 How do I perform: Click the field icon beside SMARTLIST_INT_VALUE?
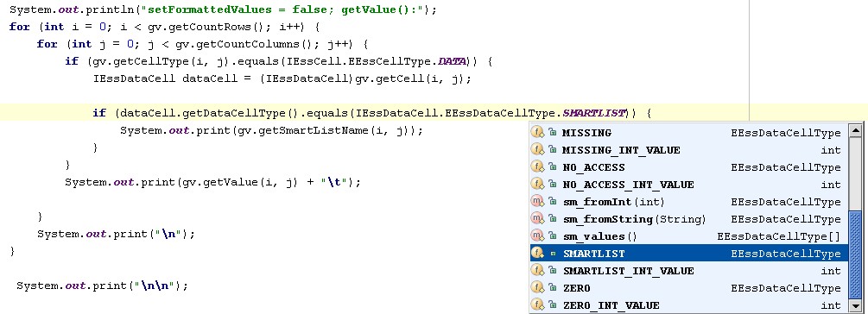pyautogui.click(x=537, y=271)
